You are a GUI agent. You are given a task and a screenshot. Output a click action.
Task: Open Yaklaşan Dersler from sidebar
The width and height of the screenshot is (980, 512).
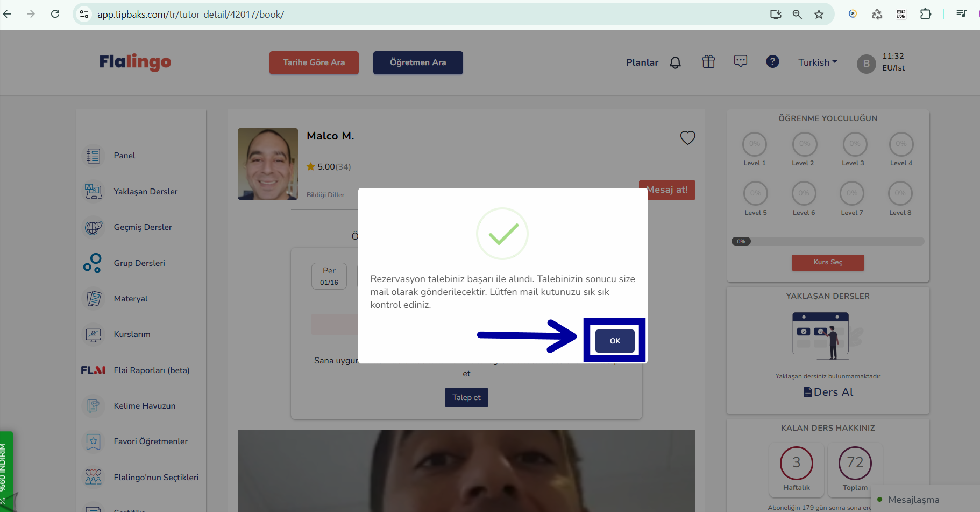tap(145, 192)
